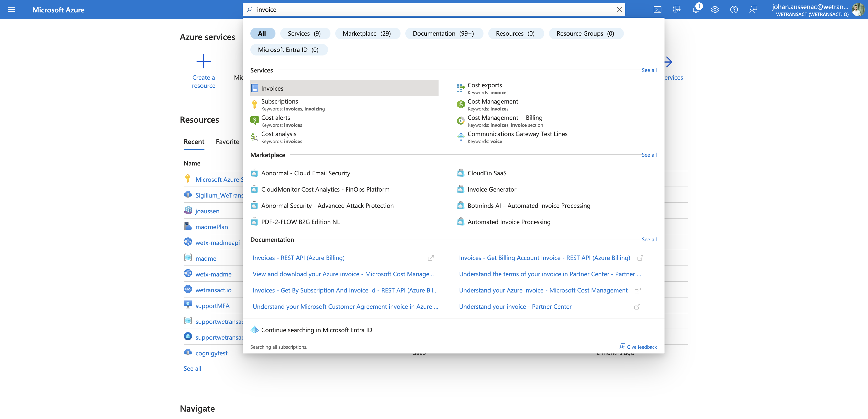Click the Name column header

pyautogui.click(x=192, y=163)
